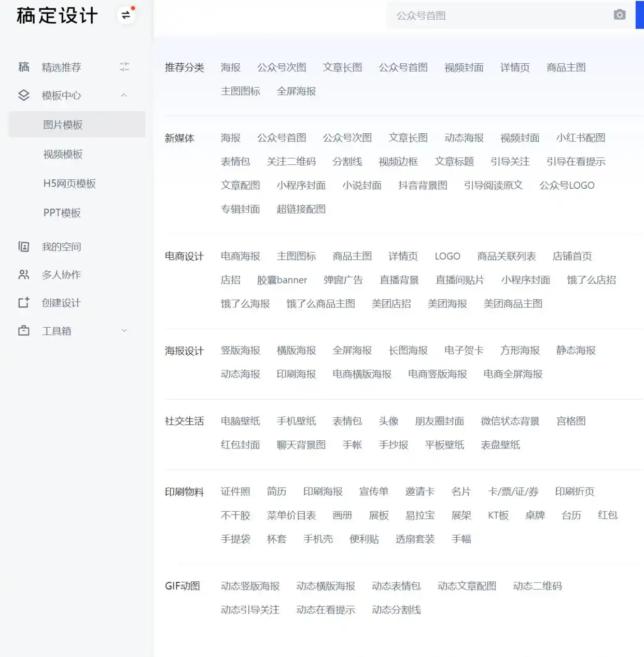
Task: Open H5网页模板 in the sidebar
Action: click(x=69, y=184)
